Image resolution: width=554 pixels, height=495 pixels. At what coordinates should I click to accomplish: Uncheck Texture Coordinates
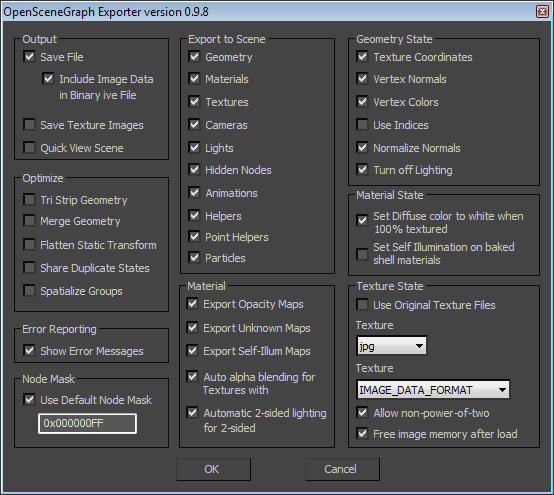(x=362, y=57)
